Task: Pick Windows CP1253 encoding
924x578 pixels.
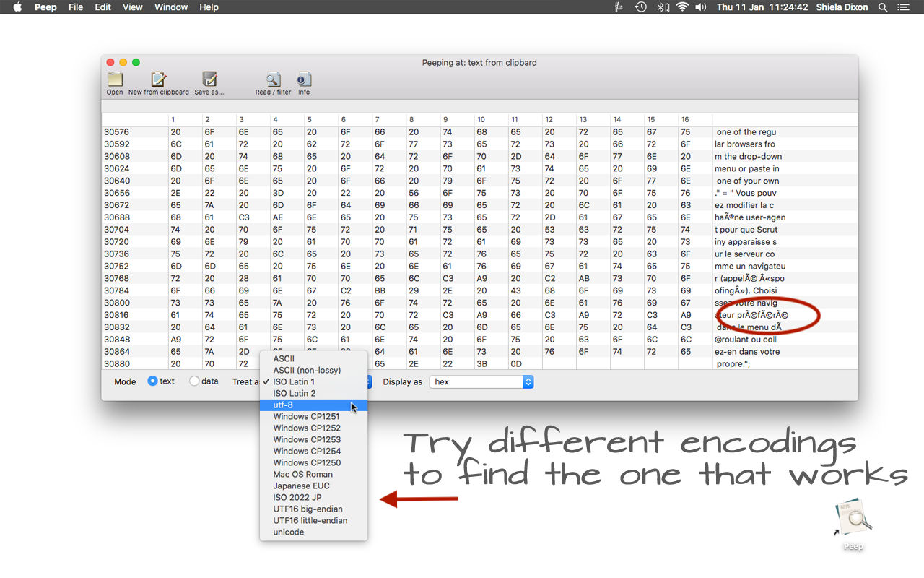Action: (313, 439)
